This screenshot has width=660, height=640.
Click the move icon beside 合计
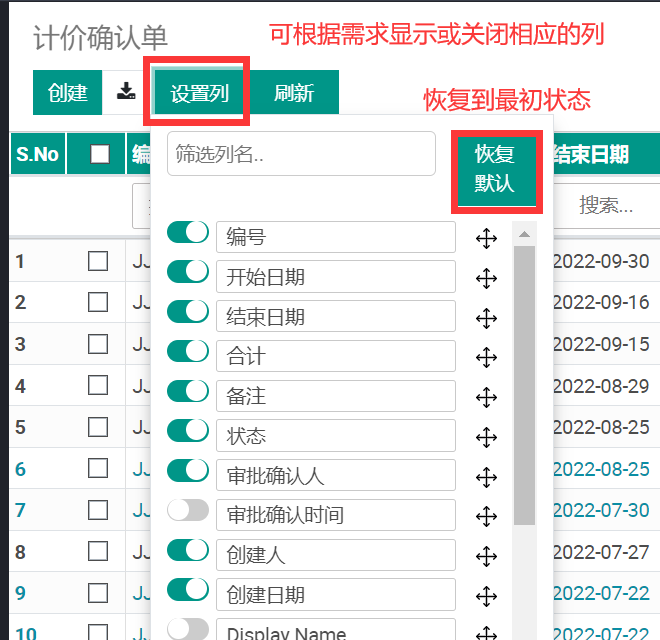point(486,357)
